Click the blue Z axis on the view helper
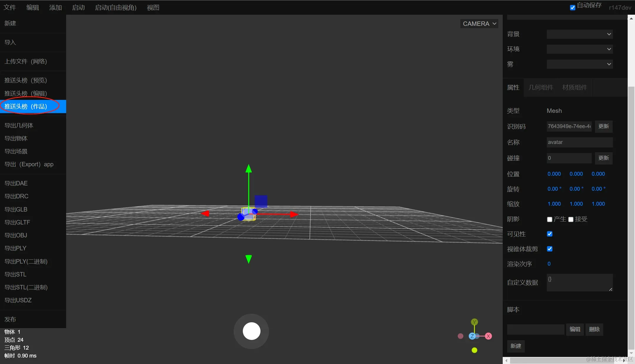This screenshot has height=364, width=635. point(472,336)
